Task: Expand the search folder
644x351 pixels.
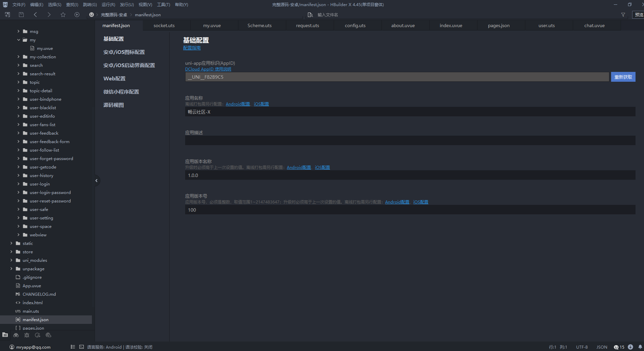Action: 18,65
